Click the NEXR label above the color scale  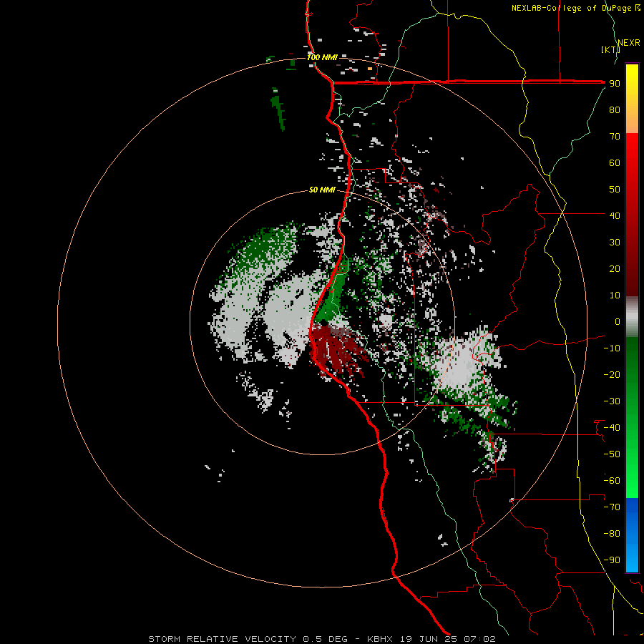(x=629, y=43)
